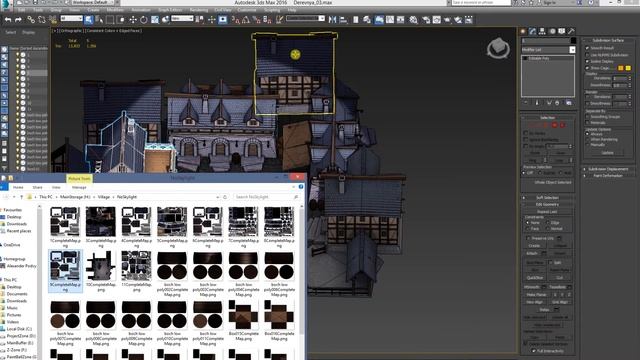Select Element sub-object level icon

(x=562, y=125)
